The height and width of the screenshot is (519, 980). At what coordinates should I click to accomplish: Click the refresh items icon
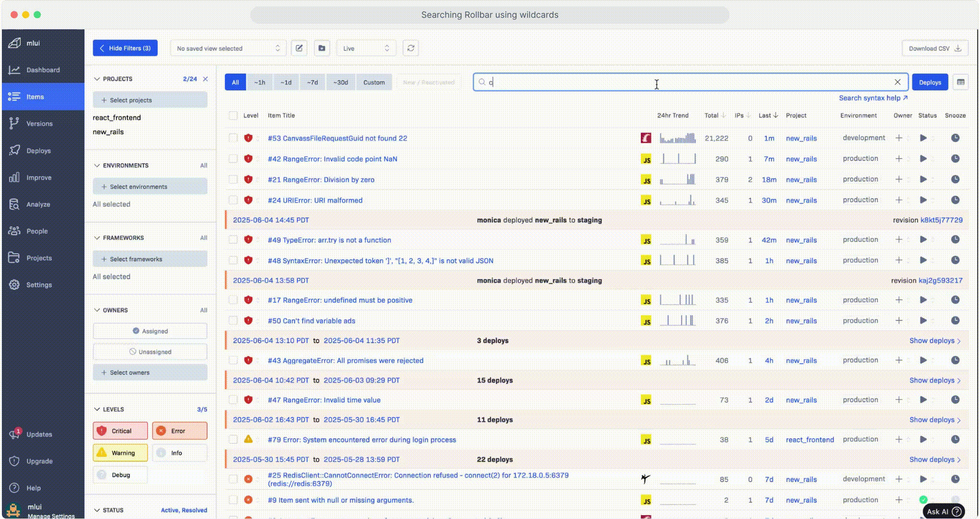411,48
